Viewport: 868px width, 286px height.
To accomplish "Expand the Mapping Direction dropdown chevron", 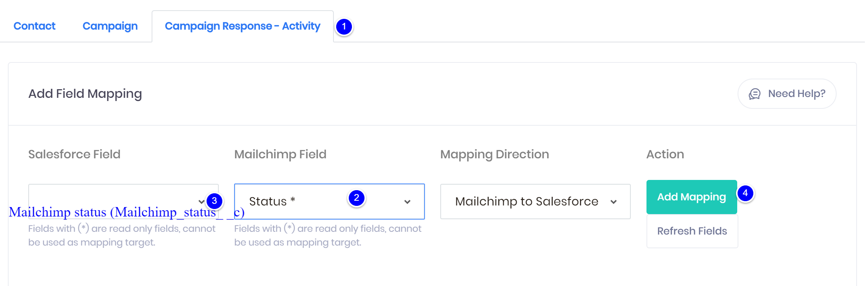I will [613, 202].
